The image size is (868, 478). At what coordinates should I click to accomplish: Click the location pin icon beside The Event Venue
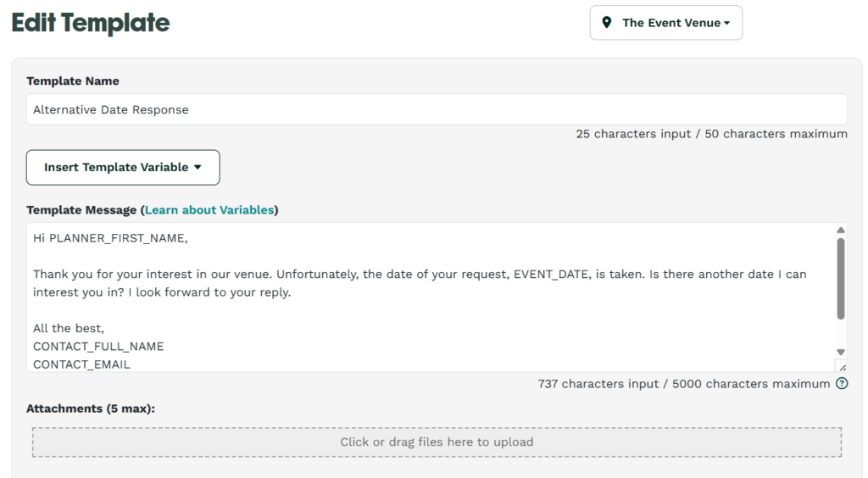(x=607, y=23)
